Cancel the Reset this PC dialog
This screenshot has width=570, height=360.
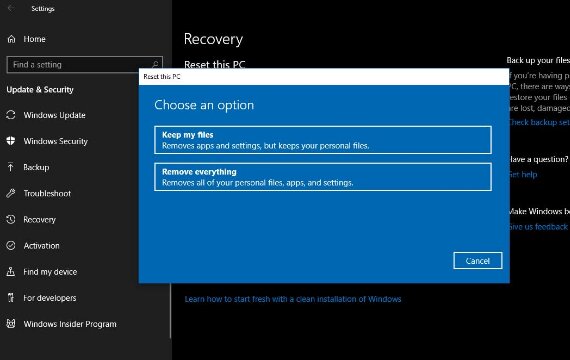478,261
